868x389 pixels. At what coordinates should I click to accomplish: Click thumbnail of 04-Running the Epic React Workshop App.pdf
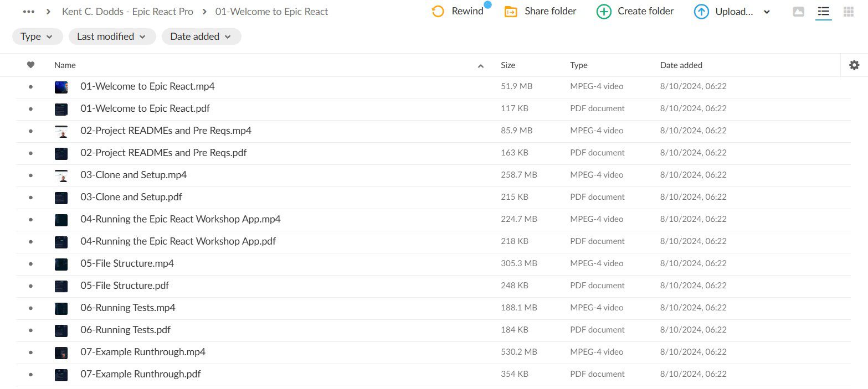pyautogui.click(x=61, y=242)
